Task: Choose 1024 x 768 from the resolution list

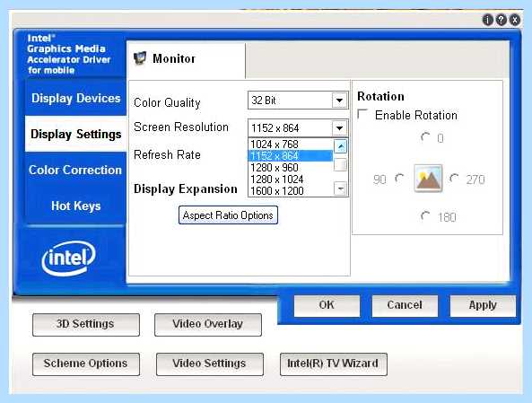Action: coord(290,144)
